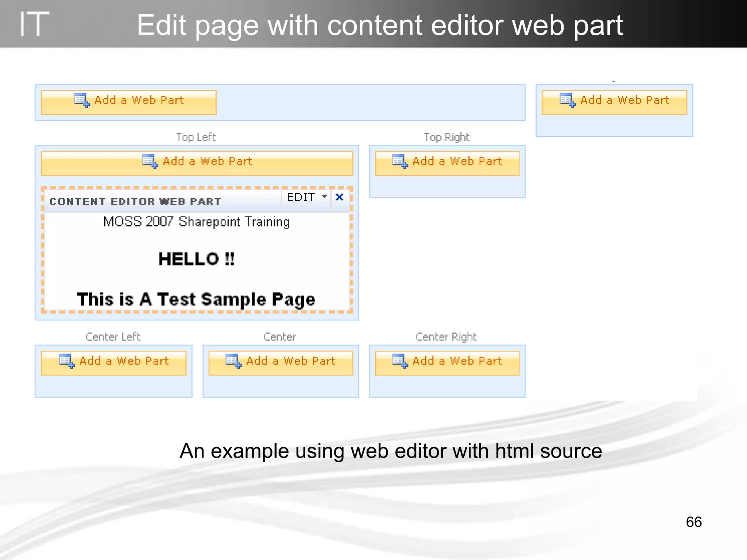The height and width of the screenshot is (560, 747).
Task: Click the small arrow beside EDIT
Action: point(324,197)
